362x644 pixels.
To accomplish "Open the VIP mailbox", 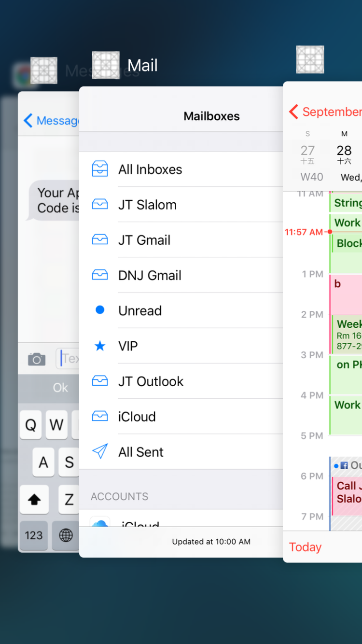I will (x=181, y=346).
